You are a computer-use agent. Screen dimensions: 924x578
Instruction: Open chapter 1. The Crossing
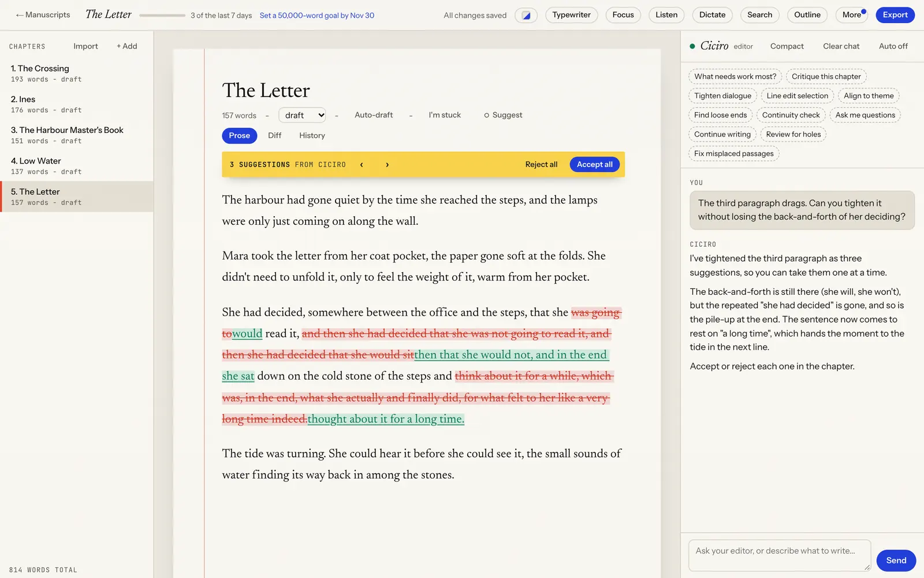pyautogui.click(x=77, y=73)
